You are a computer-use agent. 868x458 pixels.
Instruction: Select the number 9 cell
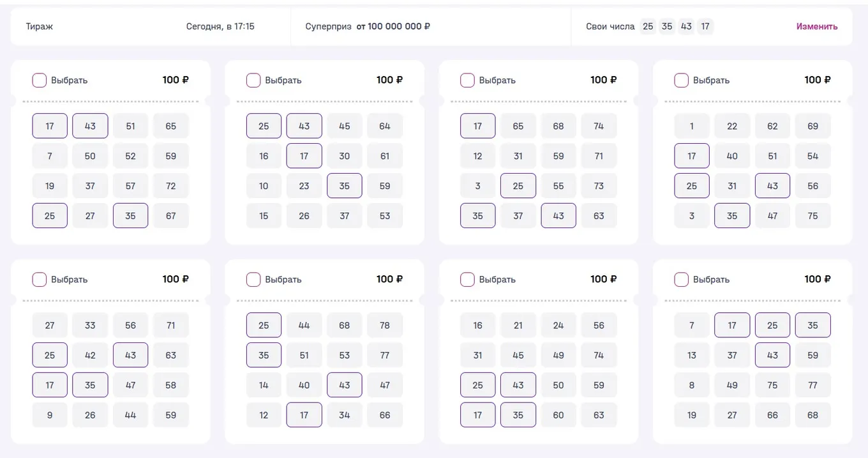coord(50,415)
